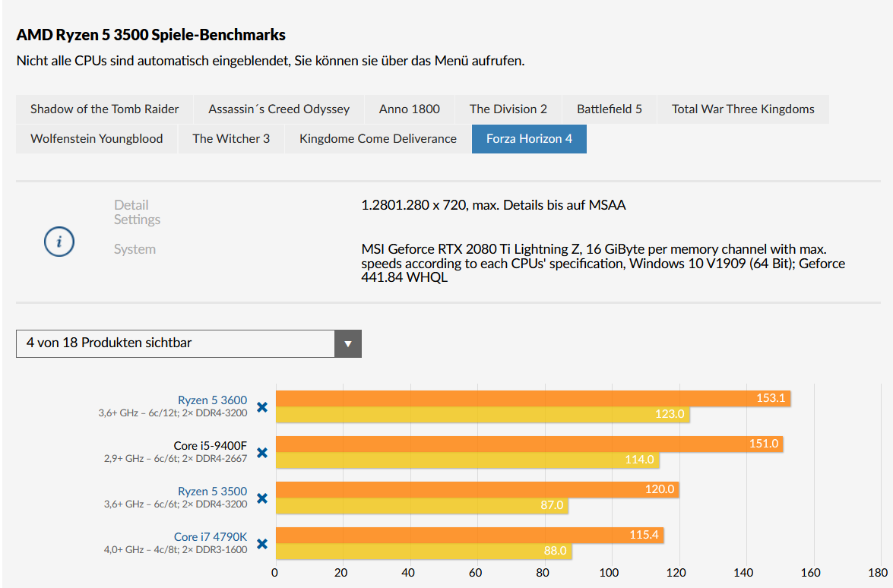Viewport: 893px width, 588px height.
Task: Select the Anno 1800 tab
Action: (410, 109)
